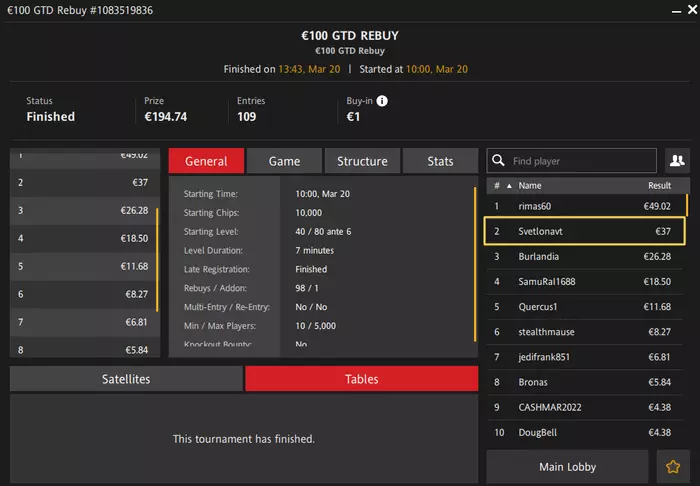Select player jedifrank851 row

pyautogui.click(x=585, y=357)
